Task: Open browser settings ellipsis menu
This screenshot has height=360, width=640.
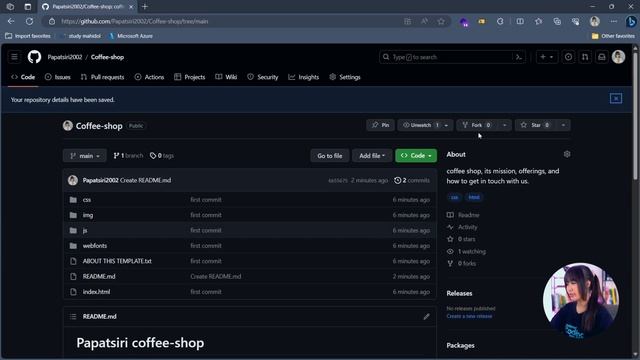Action: pos(613,21)
